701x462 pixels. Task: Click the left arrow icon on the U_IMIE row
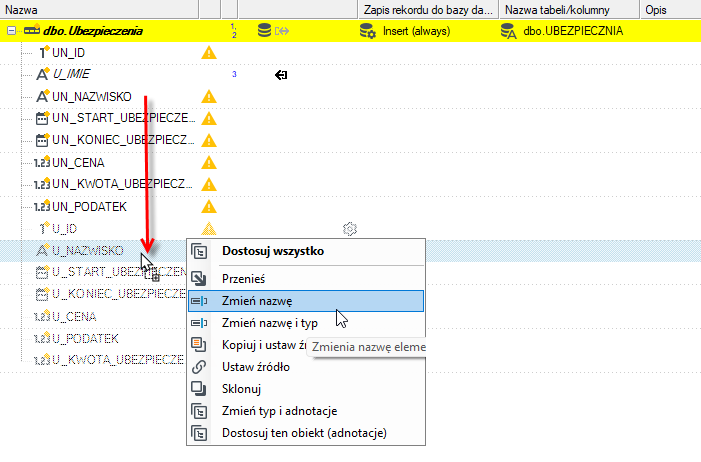point(281,75)
